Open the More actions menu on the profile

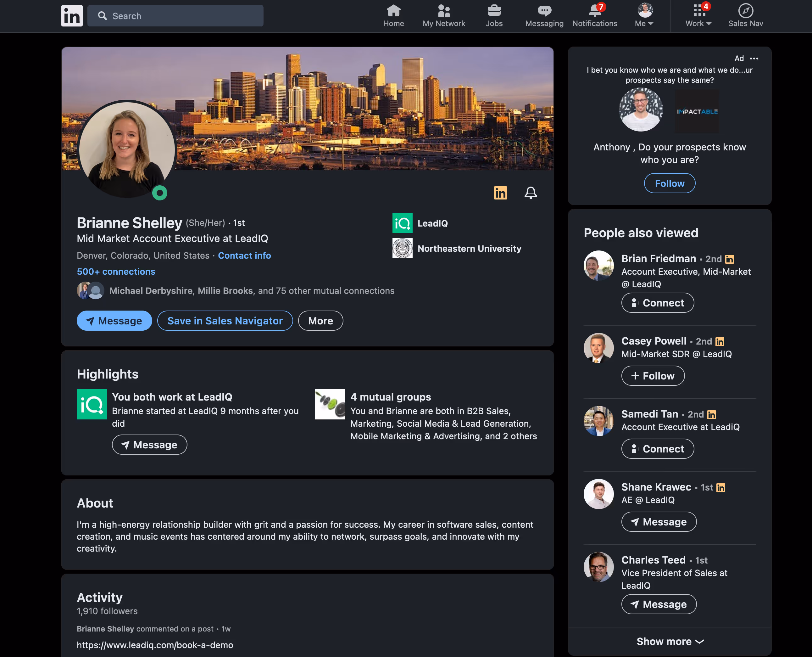click(x=320, y=321)
